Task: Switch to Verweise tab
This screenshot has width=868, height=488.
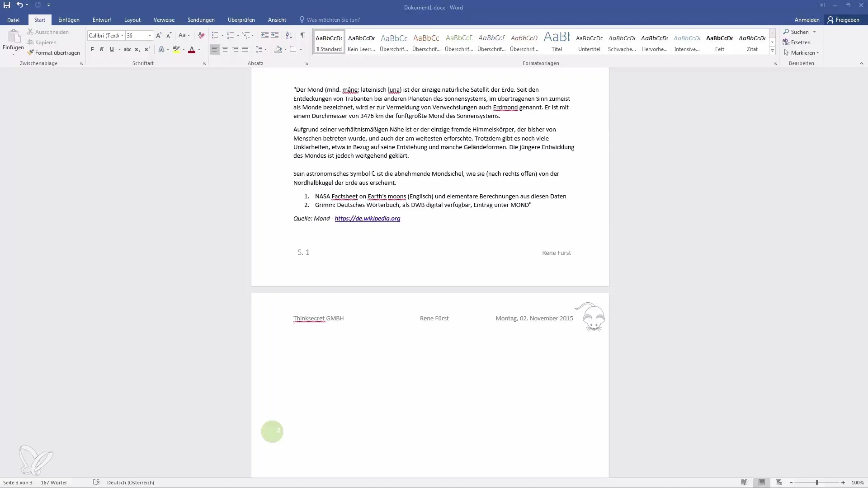Action: [164, 20]
